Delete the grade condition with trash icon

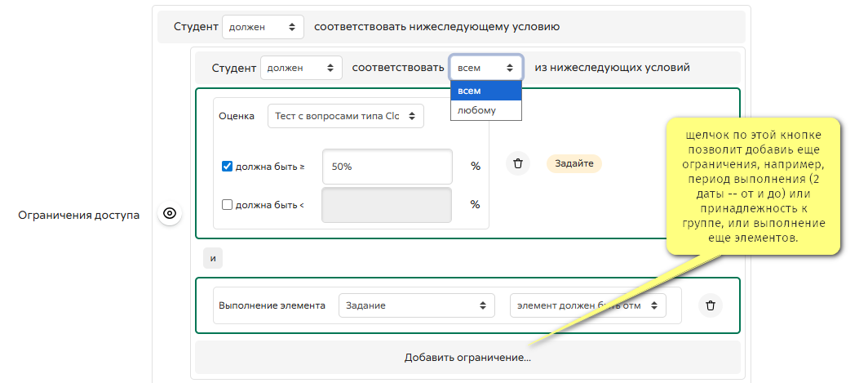(x=517, y=164)
